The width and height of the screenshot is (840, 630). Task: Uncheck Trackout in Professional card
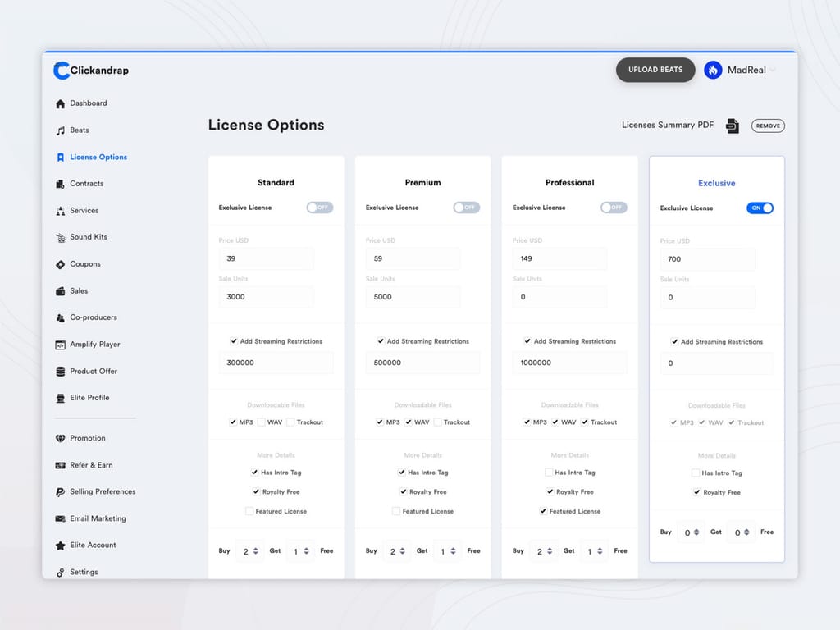tap(584, 422)
